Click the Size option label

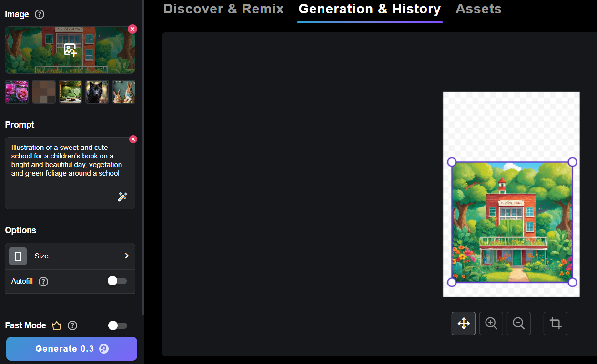[x=41, y=256]
